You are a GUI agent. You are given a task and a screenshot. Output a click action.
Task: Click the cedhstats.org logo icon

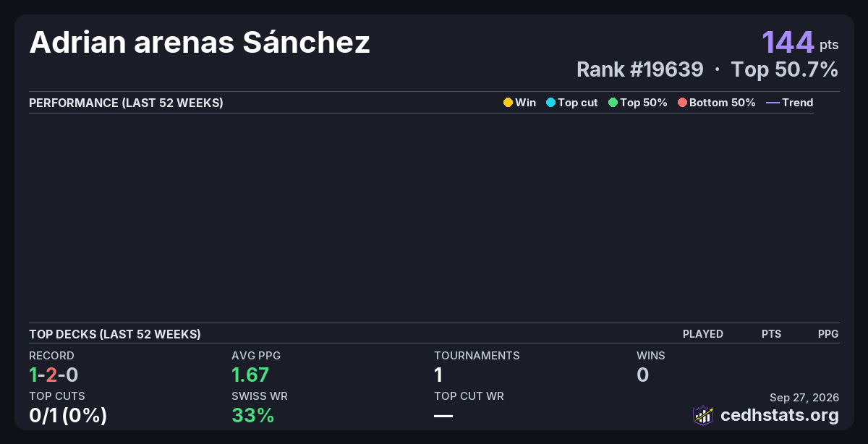point(703,415)
